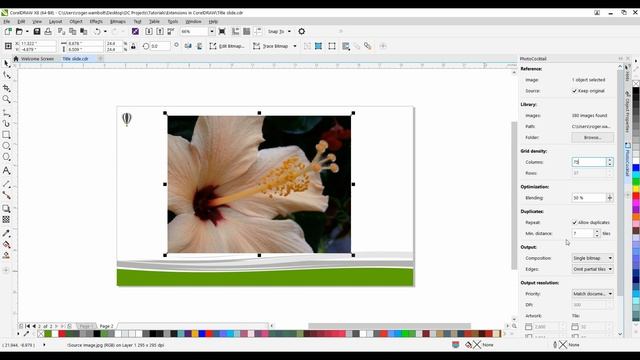
Task: Open the Undo history dropdown arrow
Action: click(105, 31)
